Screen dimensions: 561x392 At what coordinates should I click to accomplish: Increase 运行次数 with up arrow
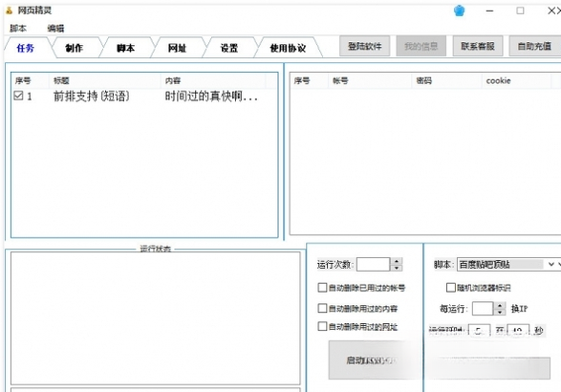point(396,261)
